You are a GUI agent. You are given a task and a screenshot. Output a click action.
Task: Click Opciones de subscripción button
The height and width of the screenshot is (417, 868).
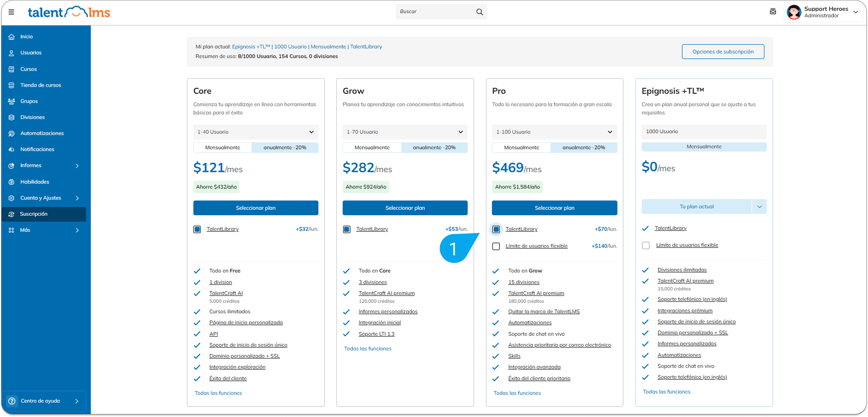coord(723,52)
